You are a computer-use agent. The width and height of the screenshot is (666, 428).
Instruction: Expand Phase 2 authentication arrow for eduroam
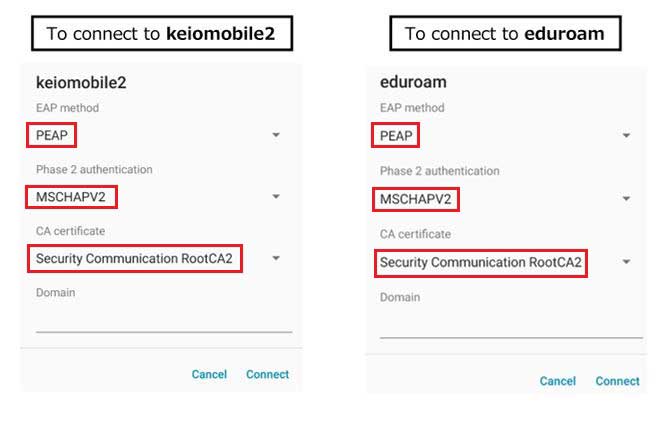626,199
